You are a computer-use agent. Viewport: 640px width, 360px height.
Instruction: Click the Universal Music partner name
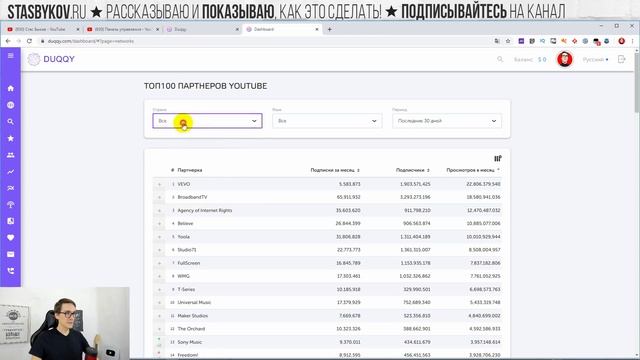(194, 302)
